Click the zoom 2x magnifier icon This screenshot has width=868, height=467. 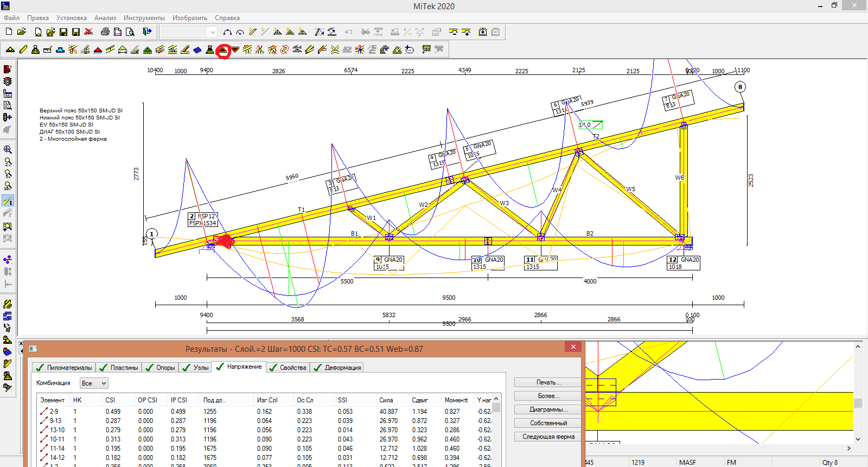pyautogui.click(x=8, y=162)
